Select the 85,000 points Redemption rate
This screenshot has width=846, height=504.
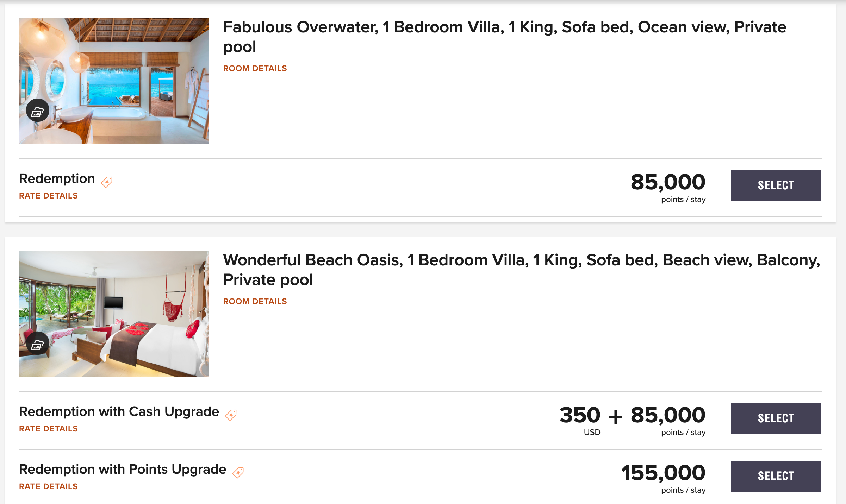(x=776, y=186)
